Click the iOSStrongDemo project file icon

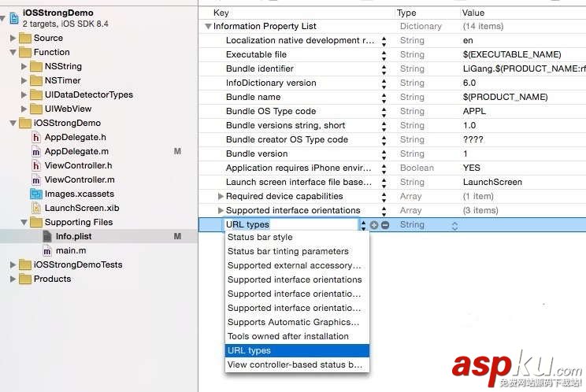pos(14,18)
